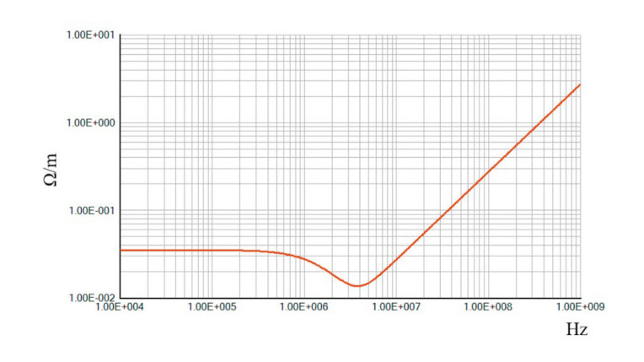Click the minimum point of the orange curve

click(357, 286)
